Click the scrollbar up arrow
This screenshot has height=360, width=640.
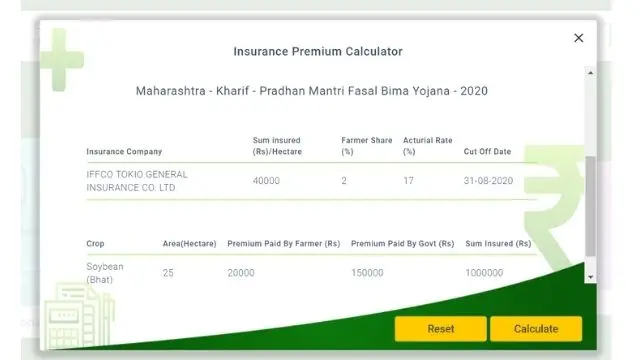tap(590, 73)
